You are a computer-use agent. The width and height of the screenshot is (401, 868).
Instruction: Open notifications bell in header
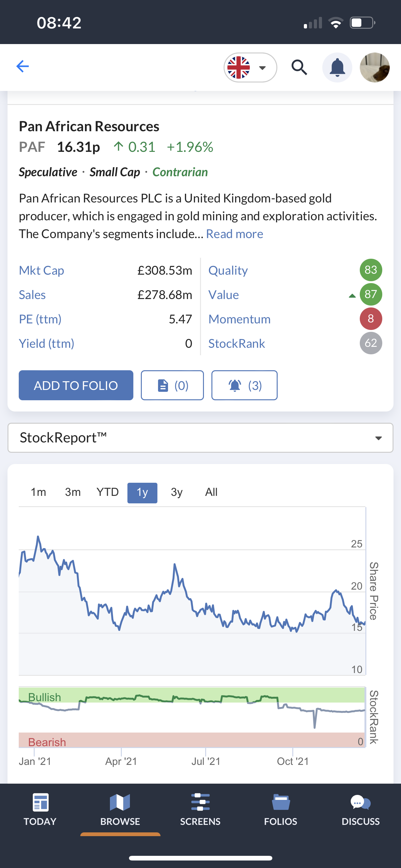click(x=337, y=67)
